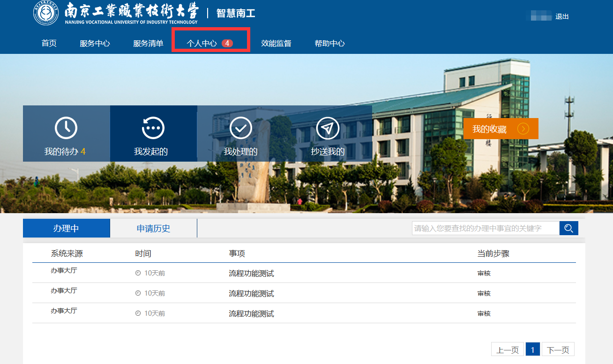Focus the keyword search input field
The height and width of the screenshot is (364, 613).
pyautogui.click(x=486, y=228)
